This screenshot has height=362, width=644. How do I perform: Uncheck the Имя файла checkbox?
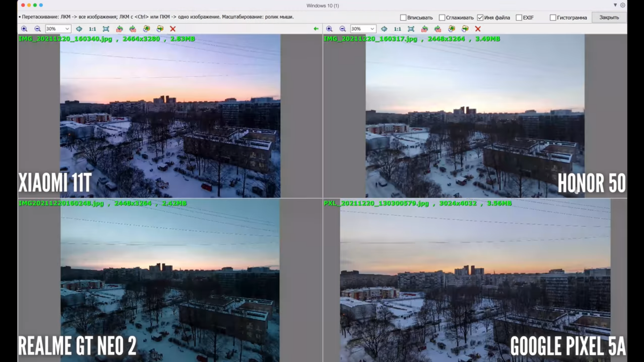[x=480, y=17]
